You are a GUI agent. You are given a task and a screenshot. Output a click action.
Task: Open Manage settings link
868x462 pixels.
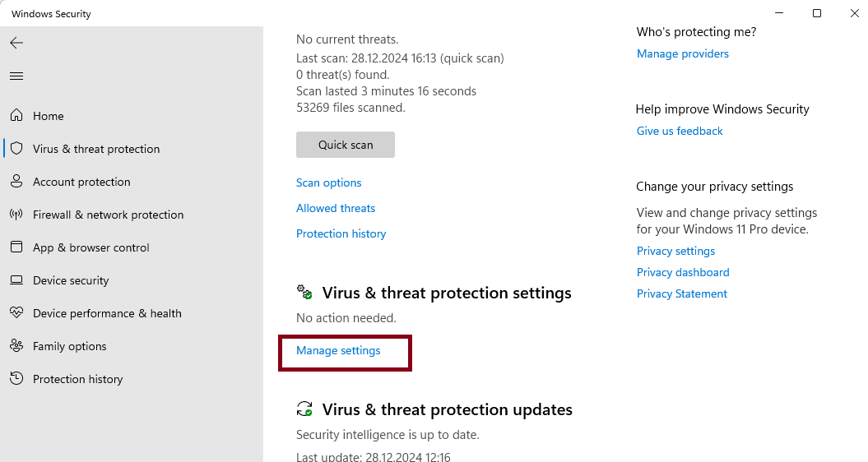[338, 350]
